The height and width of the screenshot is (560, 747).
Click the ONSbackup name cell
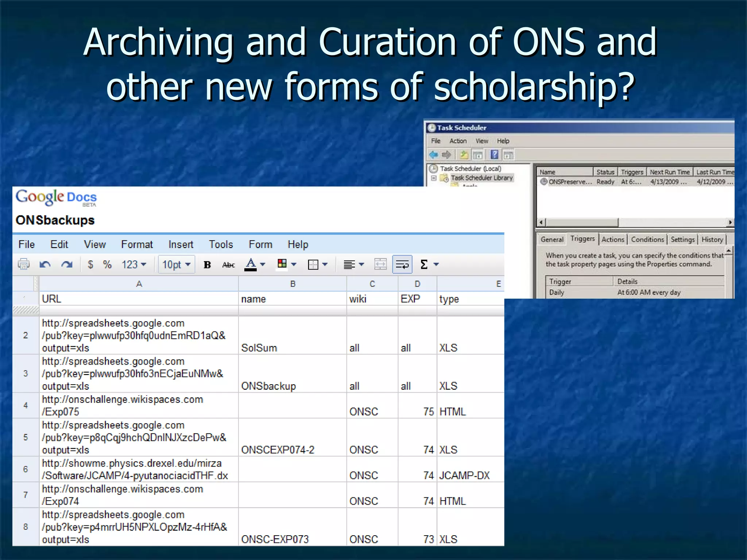293,373
